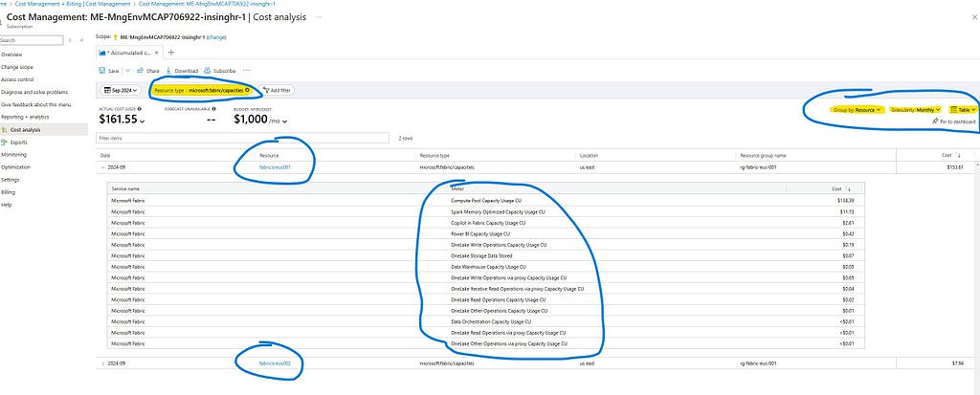Download the cost analysis data
The height and width of the screenshot is (395, 980).
[x=182, y=71]
